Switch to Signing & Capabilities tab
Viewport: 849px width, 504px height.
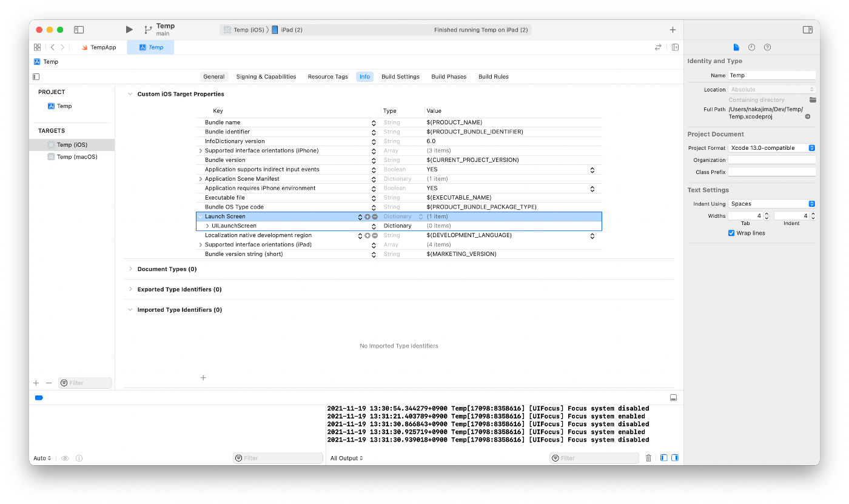pos(266,76)
